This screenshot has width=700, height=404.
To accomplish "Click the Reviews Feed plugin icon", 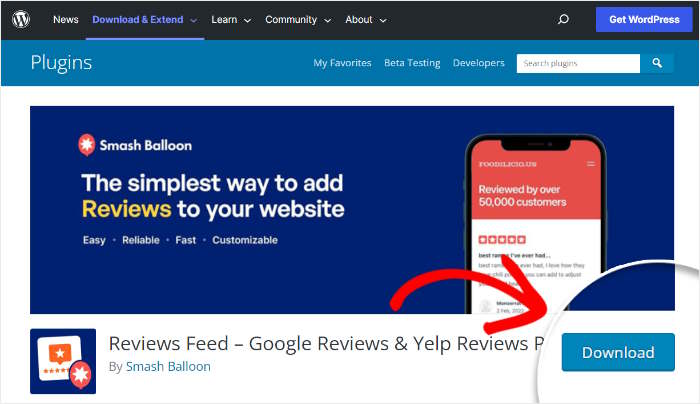I will click(x=63, y=361).
